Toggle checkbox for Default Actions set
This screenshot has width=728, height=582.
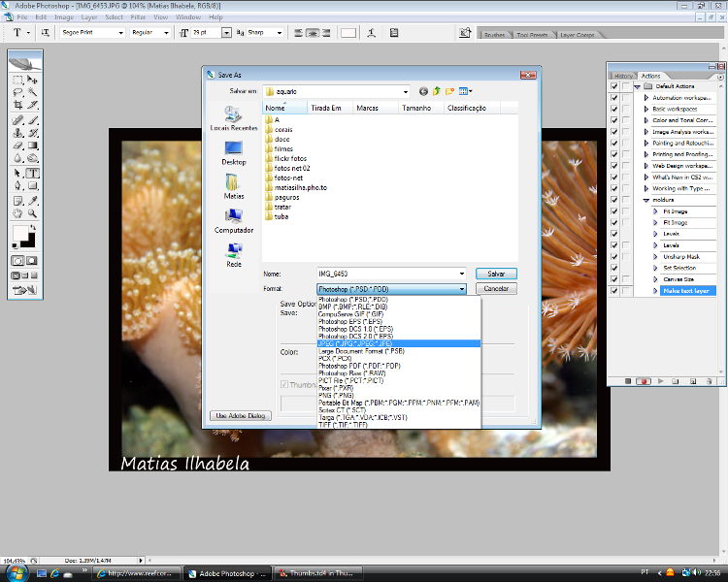click(x=613, y=86)
